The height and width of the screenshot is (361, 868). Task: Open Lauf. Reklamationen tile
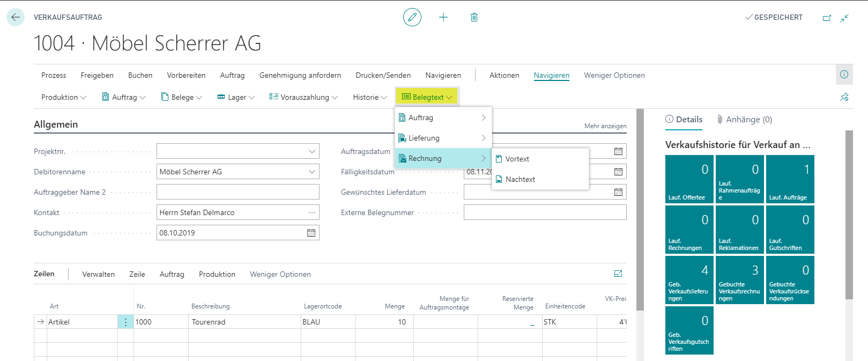pyautogui.click(x=740, y=230)
